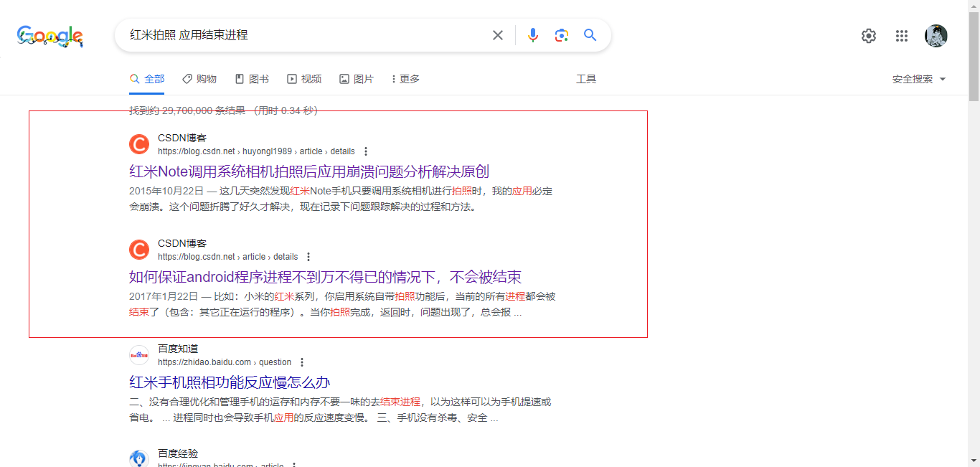The image size is (980, 467).
Task: Click 百度经验 site name
Action: click(x=178, y=453)
